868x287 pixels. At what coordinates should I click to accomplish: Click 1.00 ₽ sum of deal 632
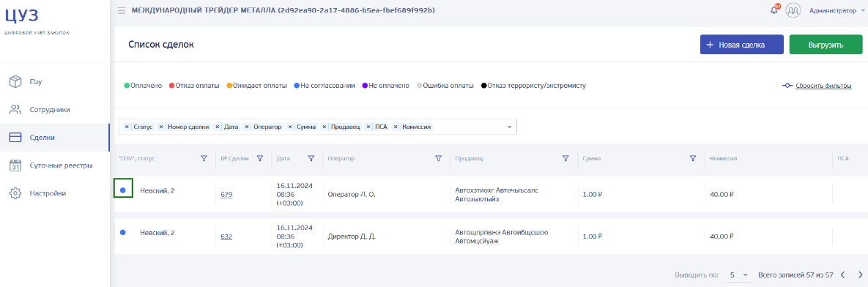click(x=593, y=236)
